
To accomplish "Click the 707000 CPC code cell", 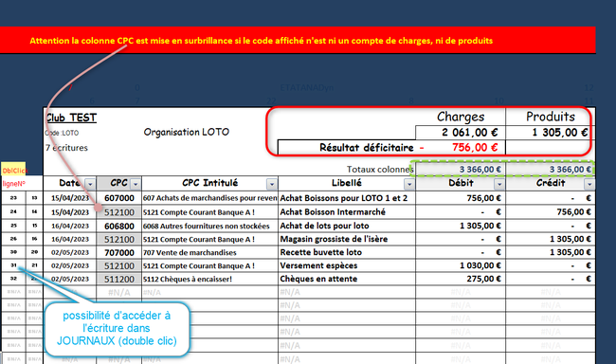I will pyautogui.click(x=119, y=253).
